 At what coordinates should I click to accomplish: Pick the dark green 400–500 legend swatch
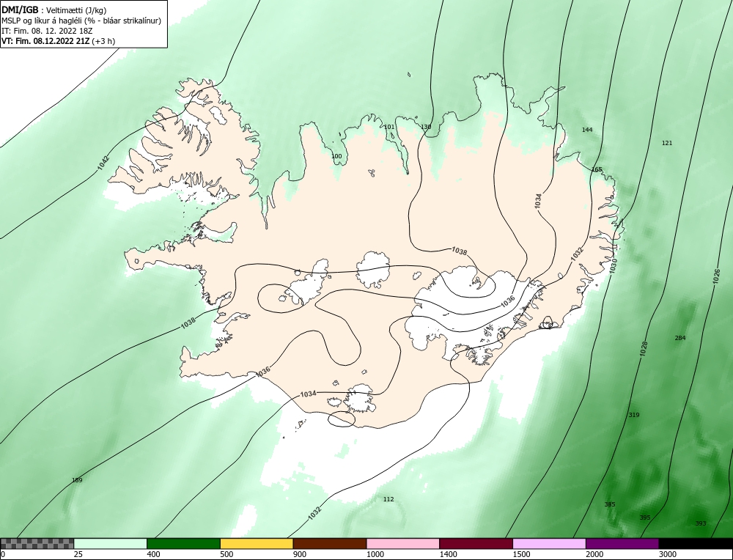click(183, 544)
